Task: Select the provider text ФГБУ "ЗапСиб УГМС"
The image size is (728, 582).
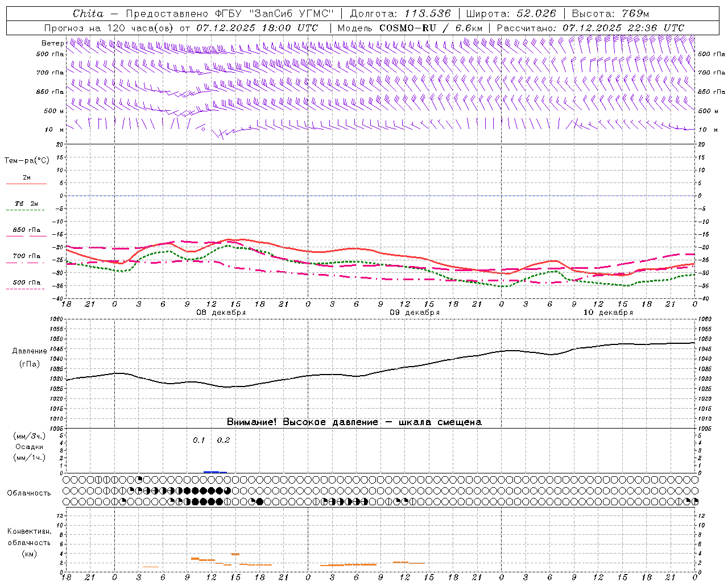Action: click(275, 14)
